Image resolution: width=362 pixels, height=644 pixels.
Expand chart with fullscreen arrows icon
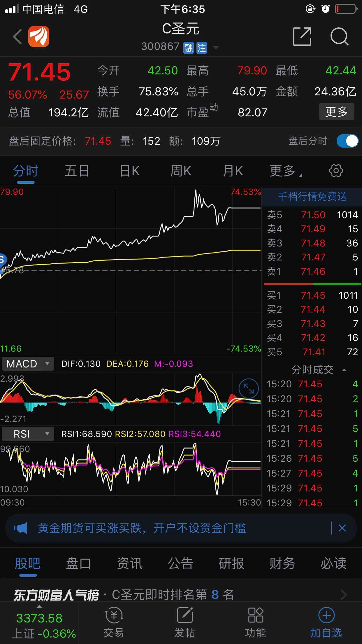pyautogui.click(x=249, y=388)
